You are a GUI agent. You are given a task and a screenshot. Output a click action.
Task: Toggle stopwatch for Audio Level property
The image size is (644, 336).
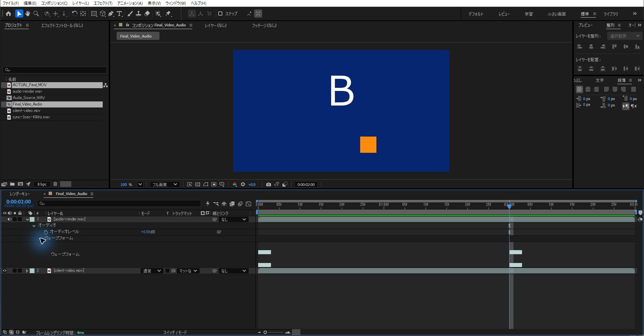tap(46, 232)
